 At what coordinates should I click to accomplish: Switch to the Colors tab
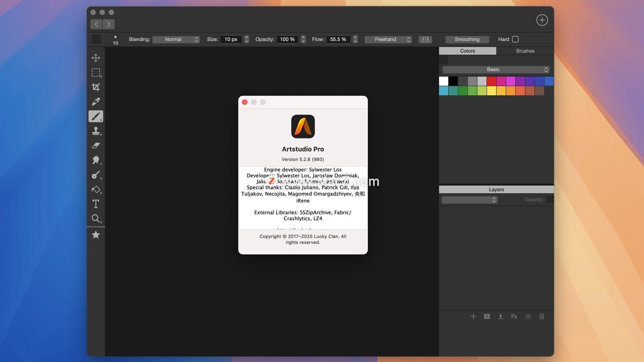(468, 51)
